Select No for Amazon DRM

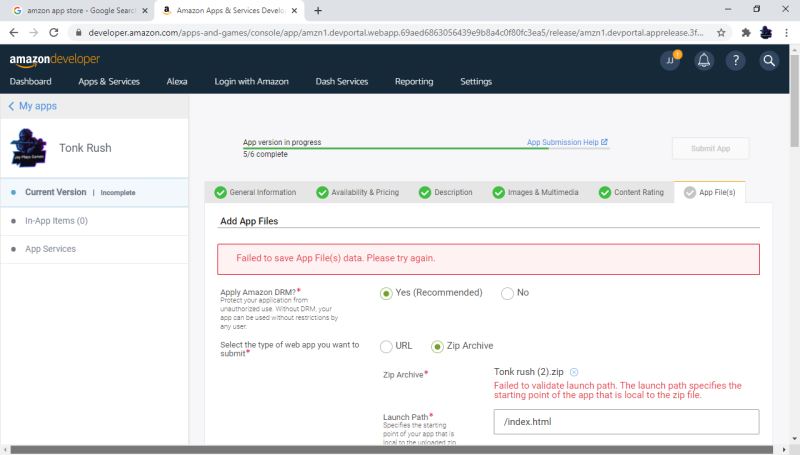pyautogui.click(x=507, y=293)
